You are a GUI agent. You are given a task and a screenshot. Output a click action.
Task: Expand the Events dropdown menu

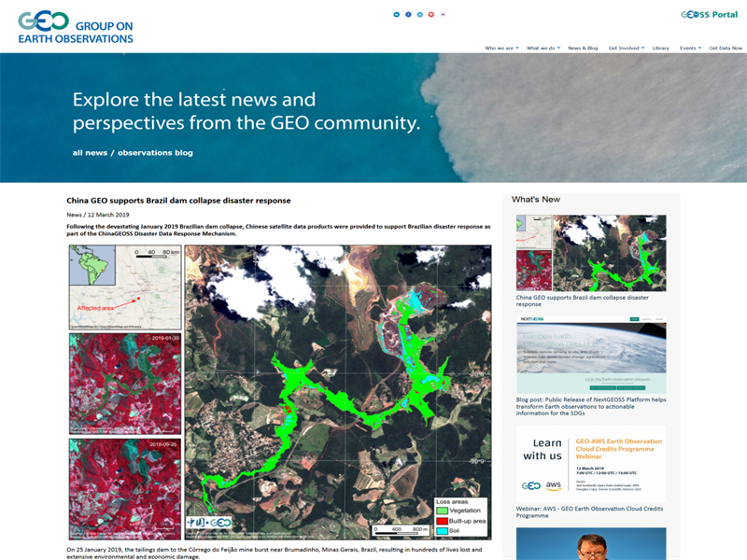click(x=689, y=48)
